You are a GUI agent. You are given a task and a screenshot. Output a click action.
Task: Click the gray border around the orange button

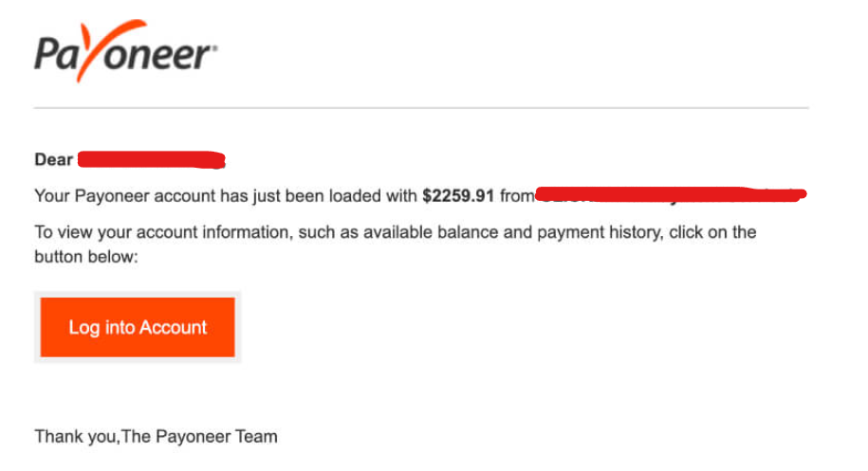[x=138, y=295]
